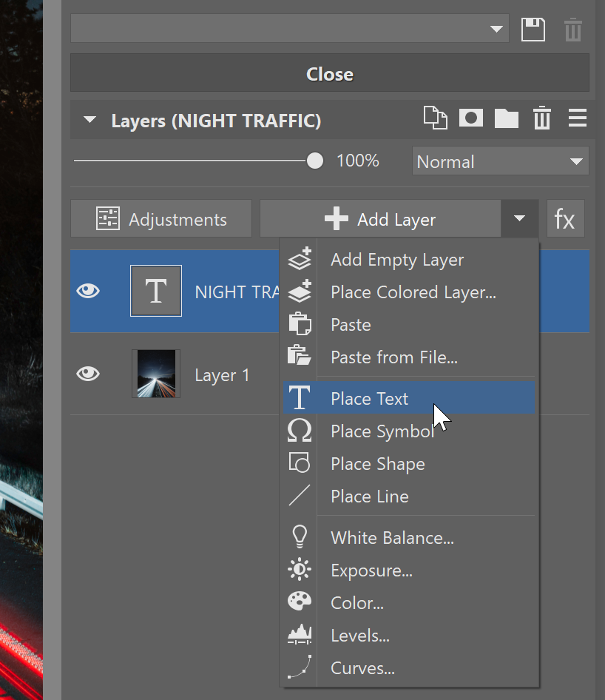605x700 pixels.
Task: Select Place Text from the menu
Action: click(370, 399)
